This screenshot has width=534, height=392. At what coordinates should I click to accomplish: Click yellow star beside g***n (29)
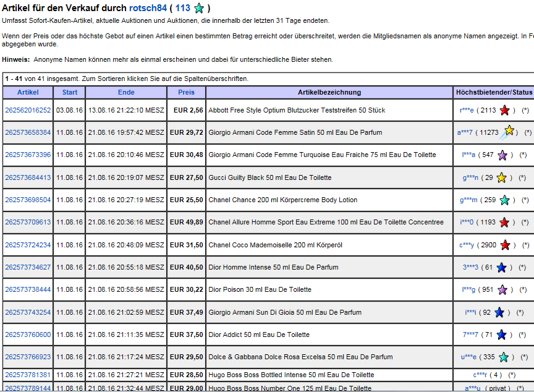pyautogui.click(x=502, y=178)
